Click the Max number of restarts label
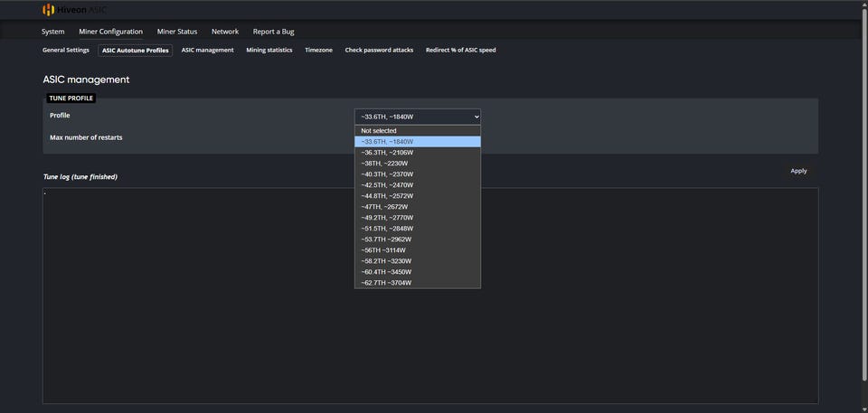868x413 pixels. click(86, 137)
